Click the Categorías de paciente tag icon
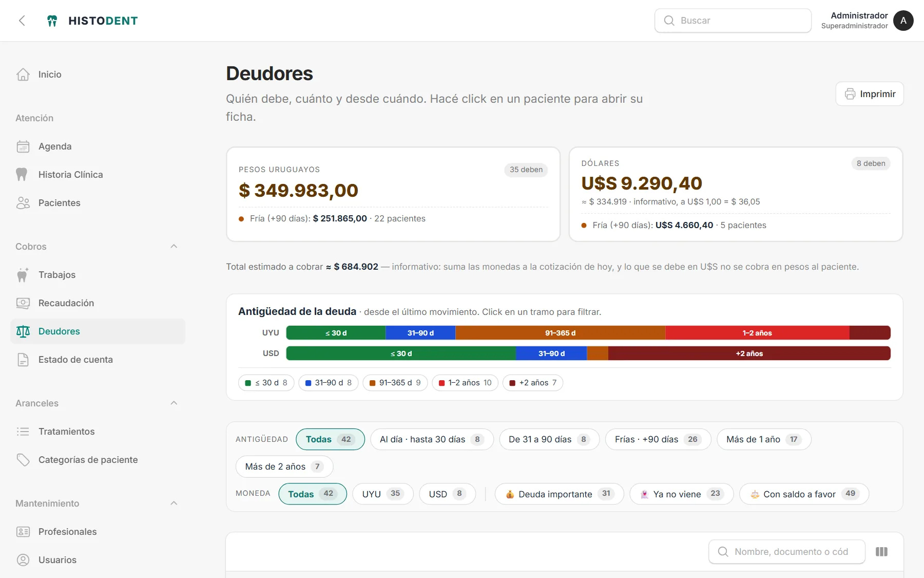Viewport: 924px width, 578px height. pyautogui.click(x=23, y=460)
